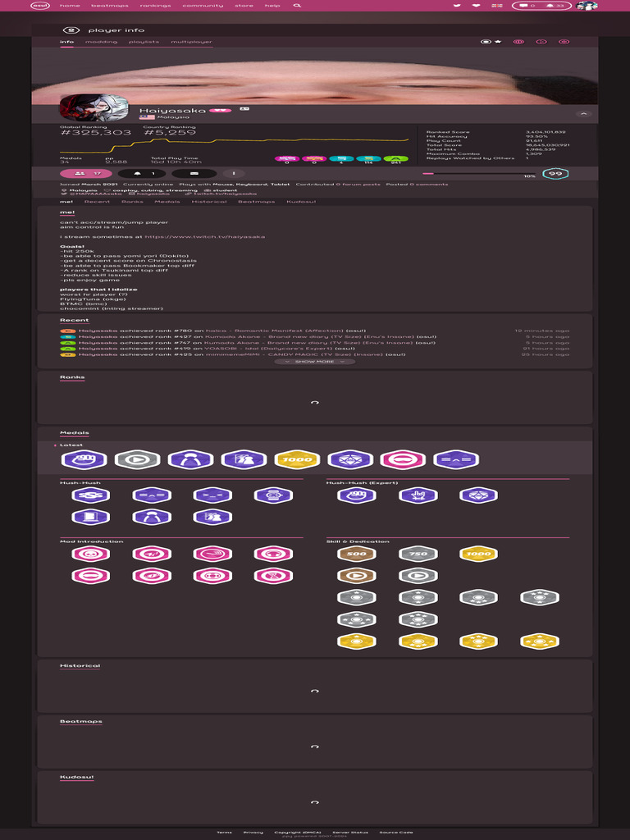Open the beatmaps navigation menu

tap(110, 6)
